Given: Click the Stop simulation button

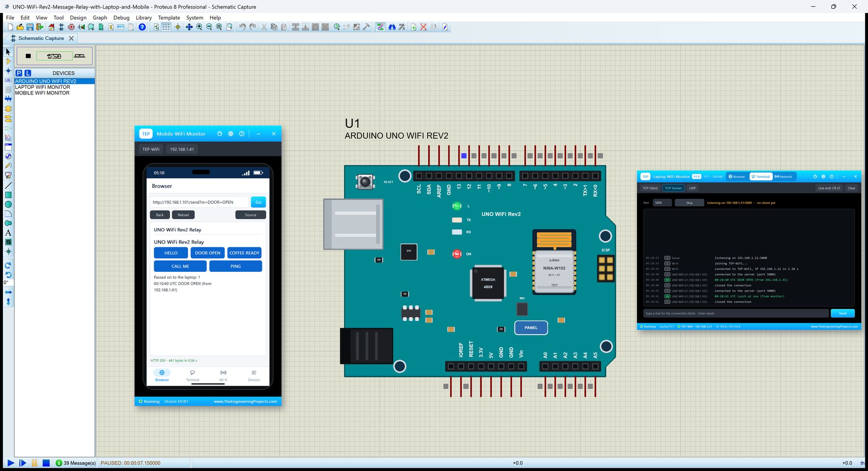Looking at the screenshot, I should pyautogui.click(x=46, y=463).
